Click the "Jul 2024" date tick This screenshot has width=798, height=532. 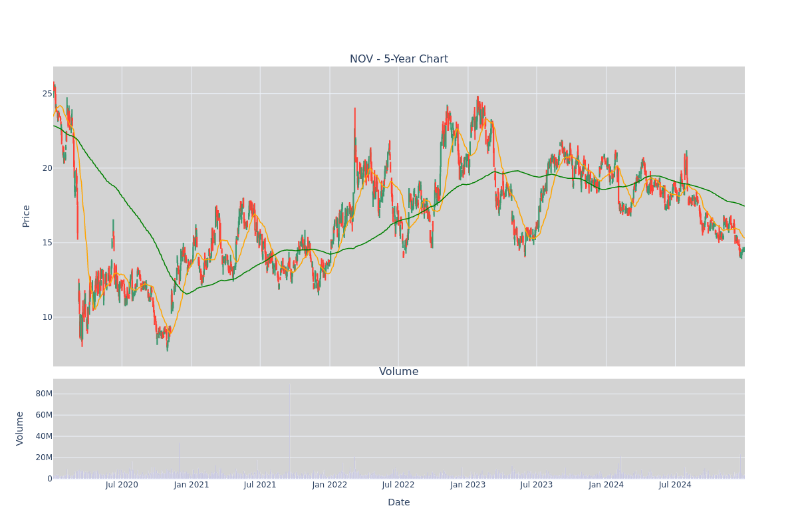(x=675, y=485)
